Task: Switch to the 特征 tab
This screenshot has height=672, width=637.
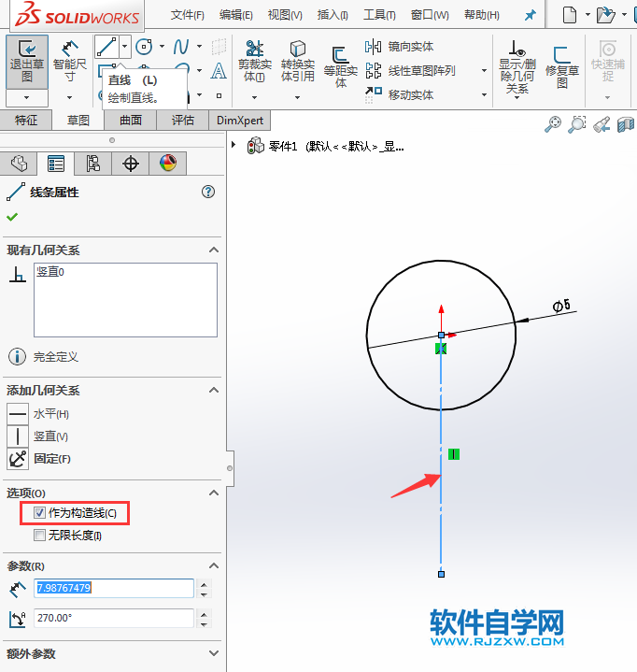Action: pyautogui.click(x=26, y=120)
